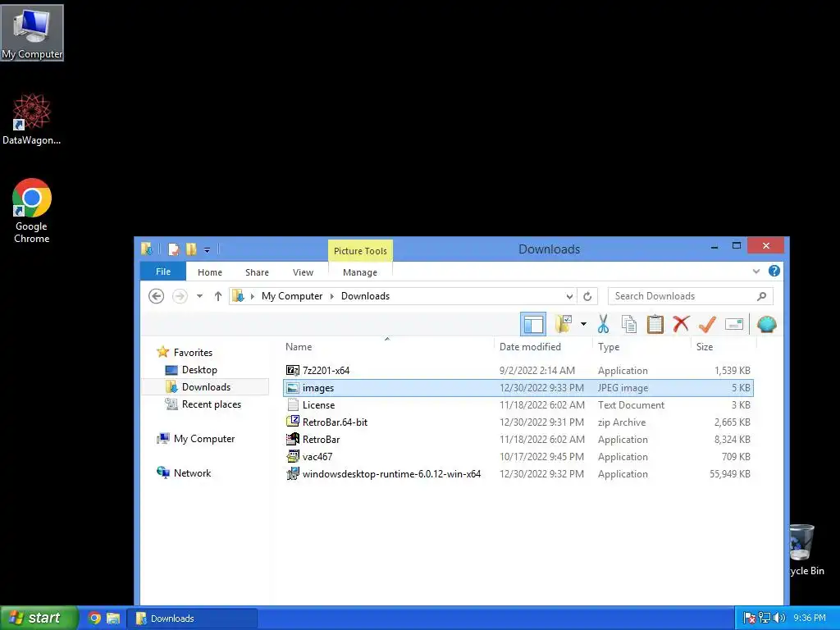
Task: Select the RetroBar application file
Action: pyautogui.click(x=518, y=440)
